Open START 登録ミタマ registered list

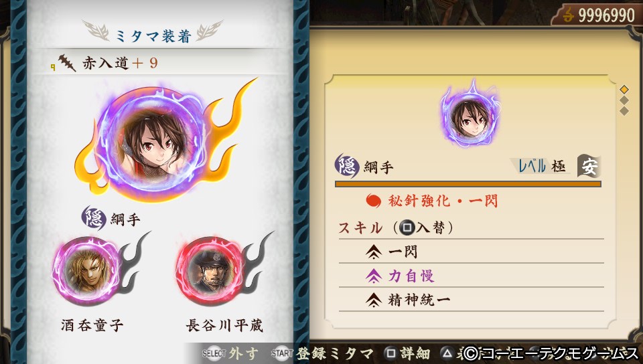tap(322, 353)
